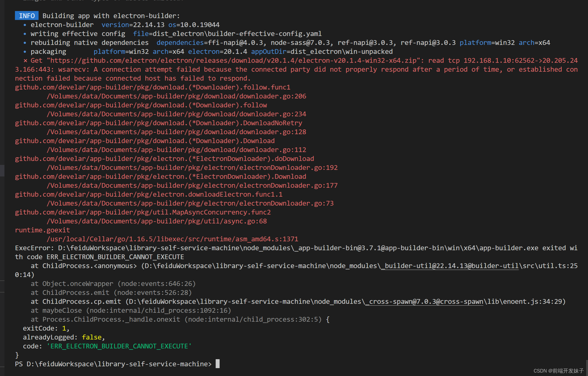Click the blue INFO badge
Image resolution: width=588 pixels, height=376 pixels.
tap(27, 16)
